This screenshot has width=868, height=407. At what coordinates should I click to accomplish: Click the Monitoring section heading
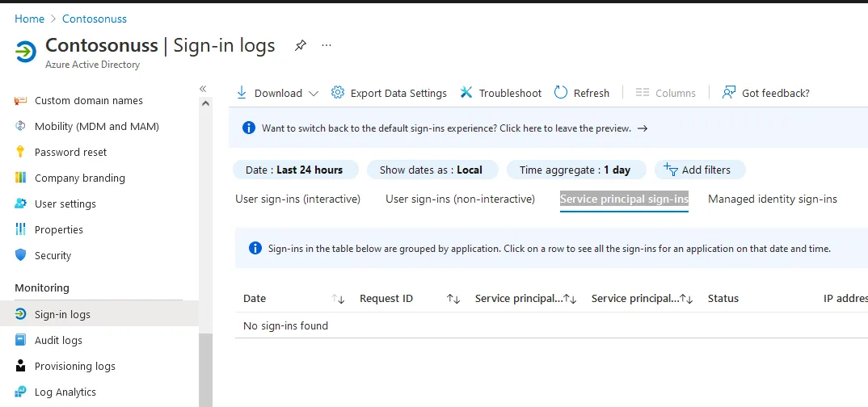[42, 288]
